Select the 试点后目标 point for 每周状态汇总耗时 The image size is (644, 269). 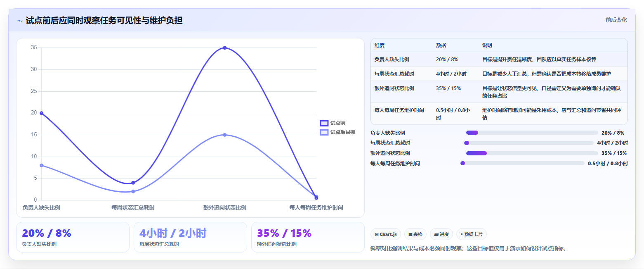[x=133, y=191]
